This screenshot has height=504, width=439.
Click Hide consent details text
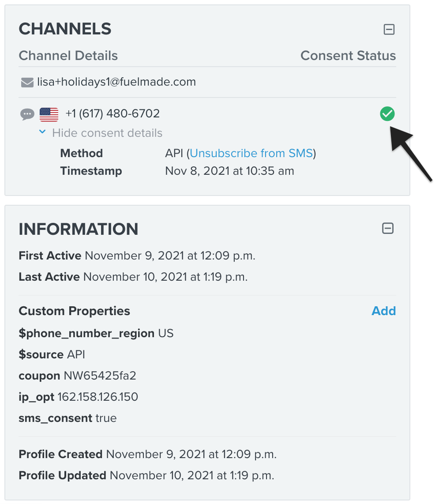click(107, 133)
